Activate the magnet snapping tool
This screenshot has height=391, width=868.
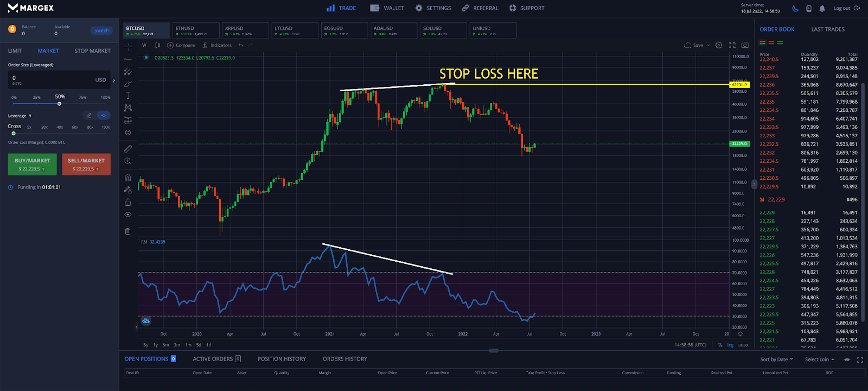click(128, 178)
